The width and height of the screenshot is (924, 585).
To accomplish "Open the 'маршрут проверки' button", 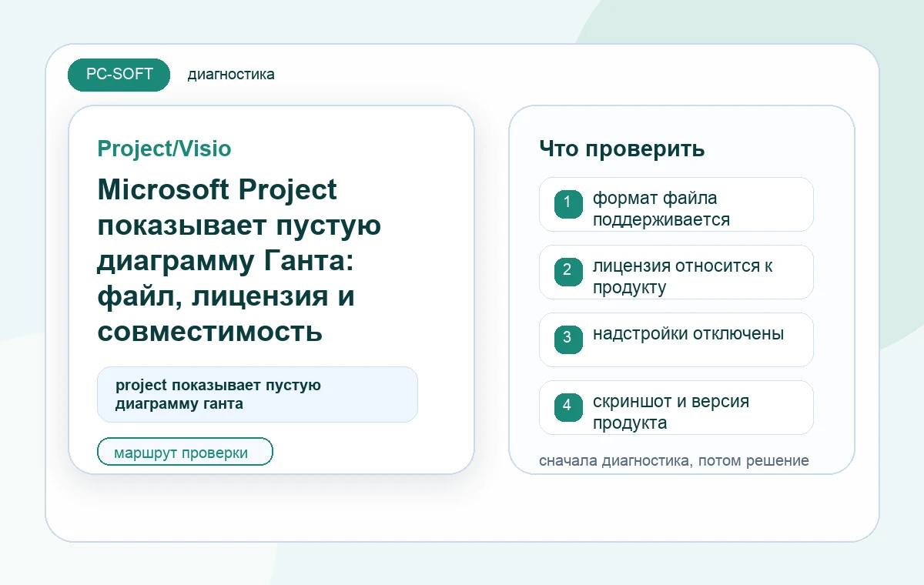I will (x=185, y=452).
